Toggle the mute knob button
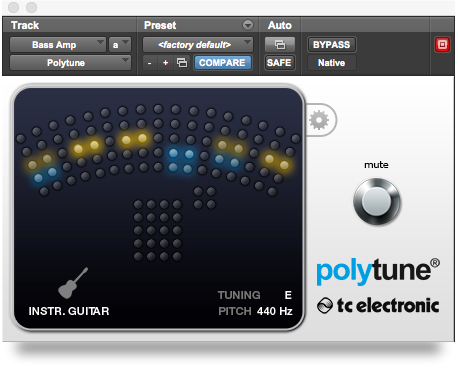This screenshot has height=371, width=458. click(377, 201)
